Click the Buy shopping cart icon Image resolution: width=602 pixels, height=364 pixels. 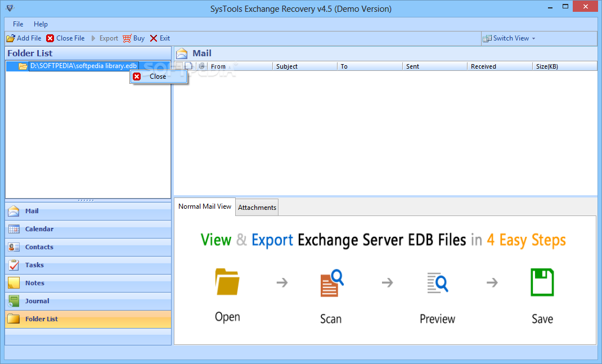coord(127,38)
